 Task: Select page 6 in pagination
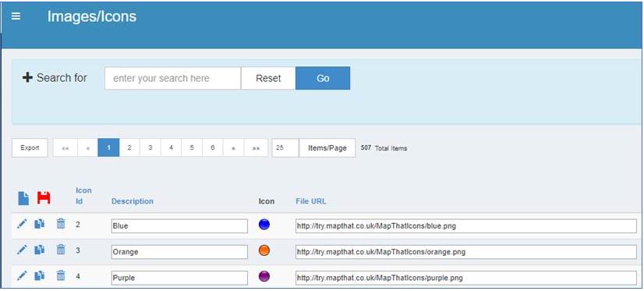pos(212,147)
